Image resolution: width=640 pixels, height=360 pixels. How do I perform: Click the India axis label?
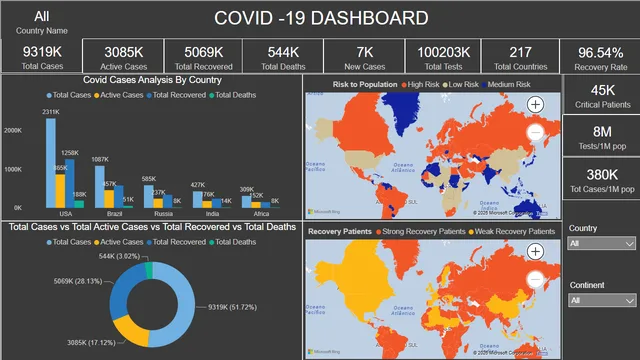pos(212,214)
